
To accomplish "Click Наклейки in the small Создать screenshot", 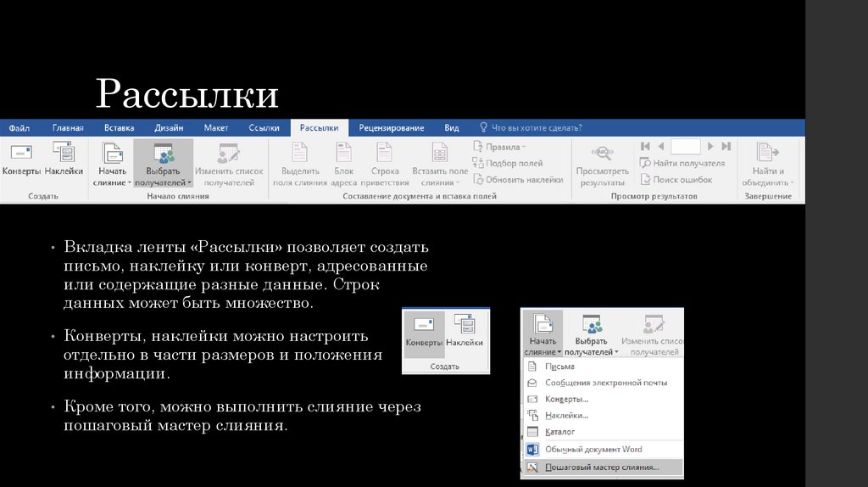I will coord(465,330).
